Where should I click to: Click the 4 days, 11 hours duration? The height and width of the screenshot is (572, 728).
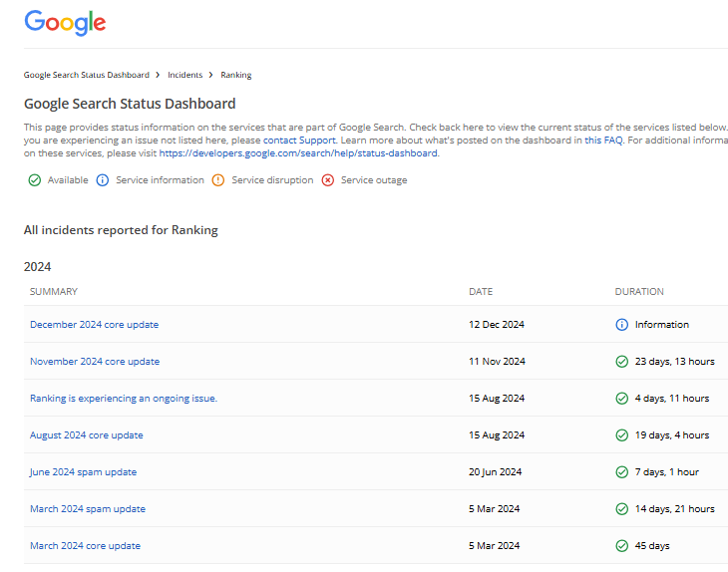coord(672,398)
